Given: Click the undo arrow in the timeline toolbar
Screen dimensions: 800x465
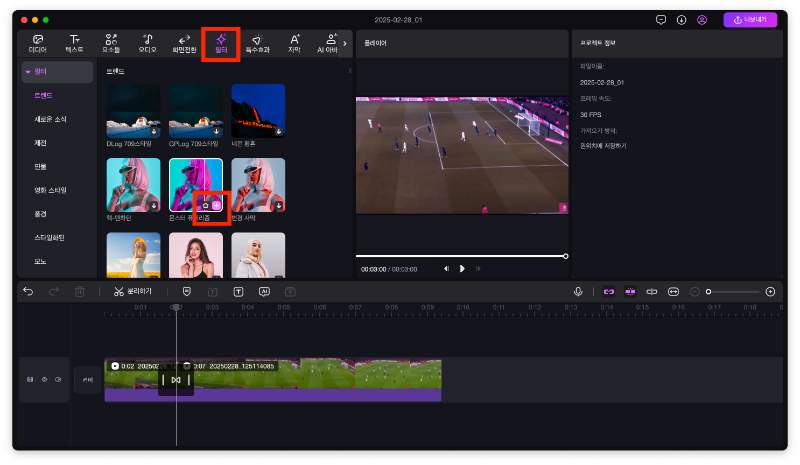Looking at the screenshot, I should pos(28,291).
